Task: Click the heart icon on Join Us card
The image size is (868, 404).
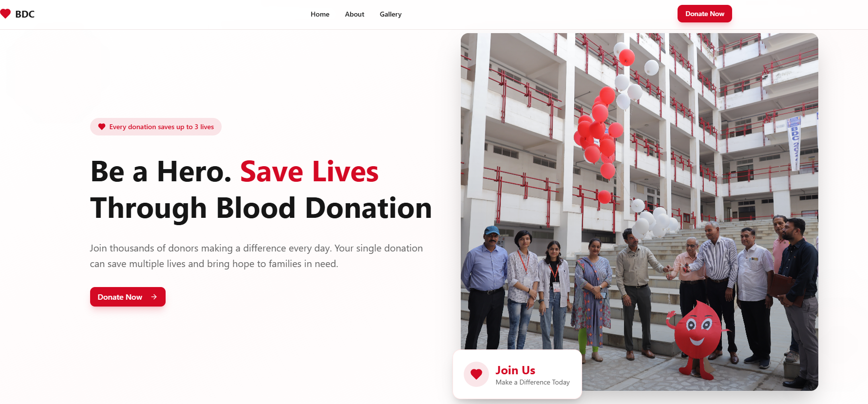Action: 476,374
